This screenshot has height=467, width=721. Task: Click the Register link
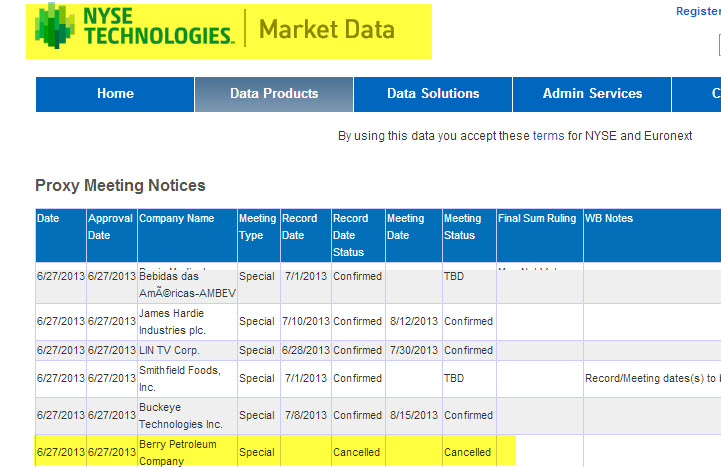tap(698, 11)
